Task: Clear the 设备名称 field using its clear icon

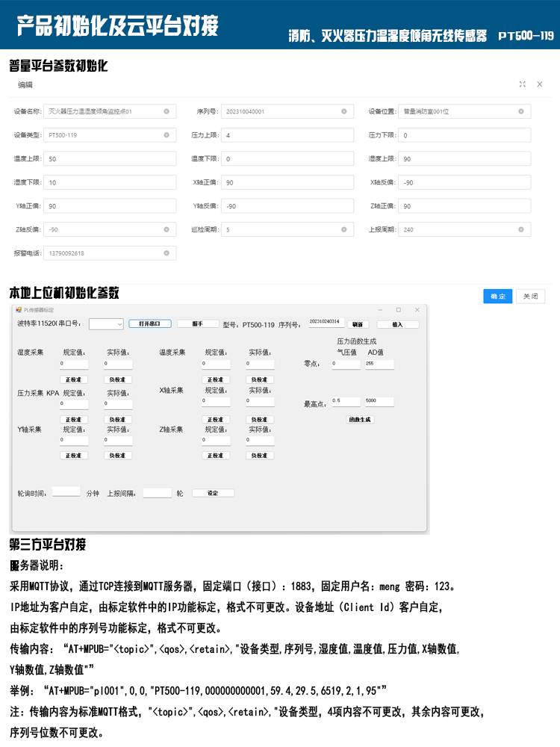Action: click(x=167, y=111)
